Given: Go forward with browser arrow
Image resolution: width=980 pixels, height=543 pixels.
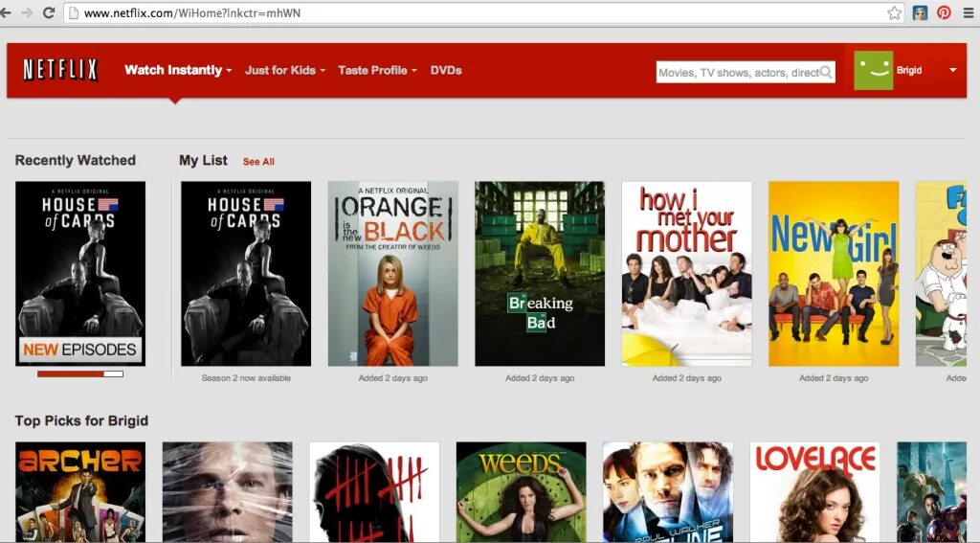Looking at the screenshot, I should [x=27, y=12].
